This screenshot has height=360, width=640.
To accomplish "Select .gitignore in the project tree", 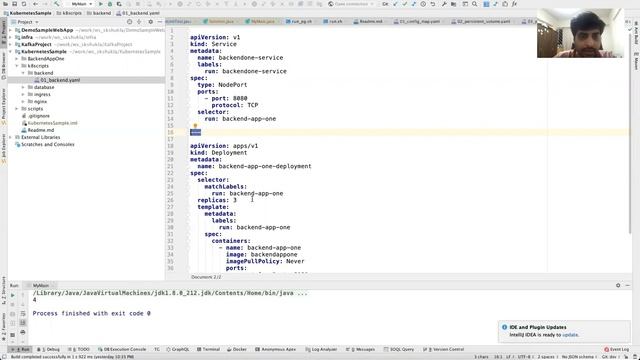I will pos(39,116).
